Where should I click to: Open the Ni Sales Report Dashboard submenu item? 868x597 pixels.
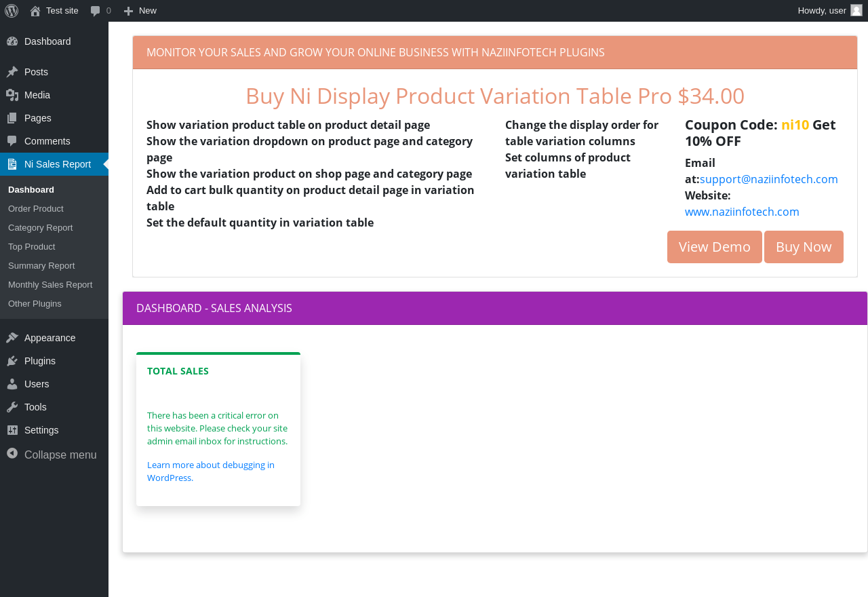54,189
